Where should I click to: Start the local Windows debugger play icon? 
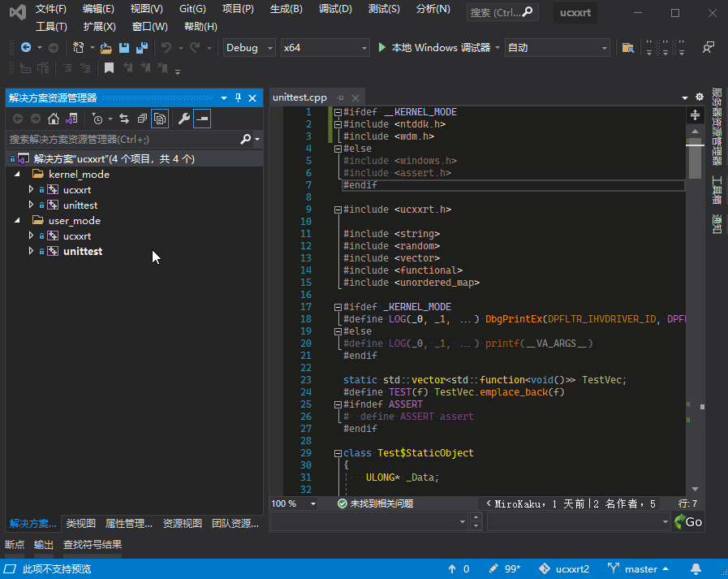coord(381,47)
